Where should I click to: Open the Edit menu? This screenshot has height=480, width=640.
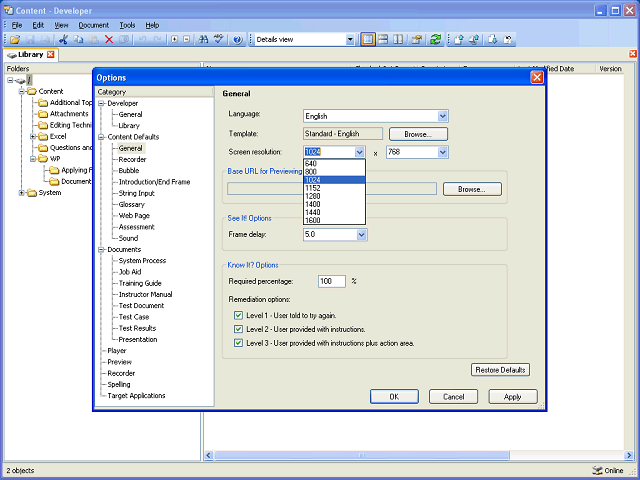point(38,25)
